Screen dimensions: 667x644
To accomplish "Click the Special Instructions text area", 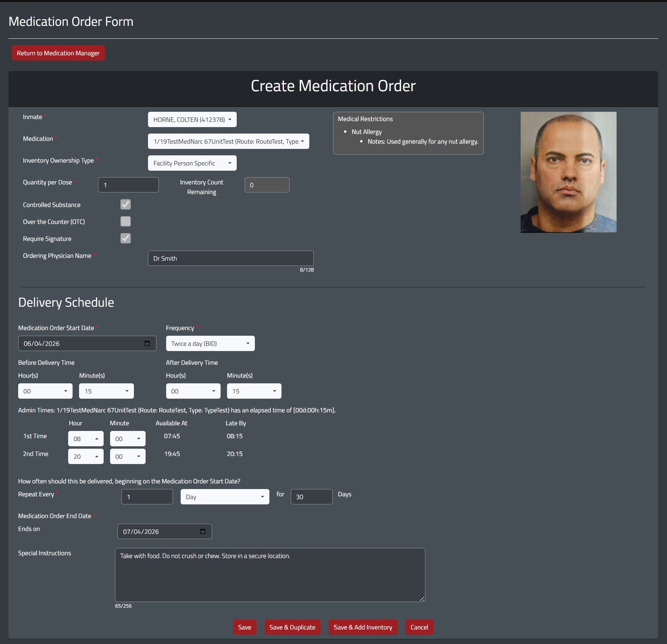I will coord(270,575).
